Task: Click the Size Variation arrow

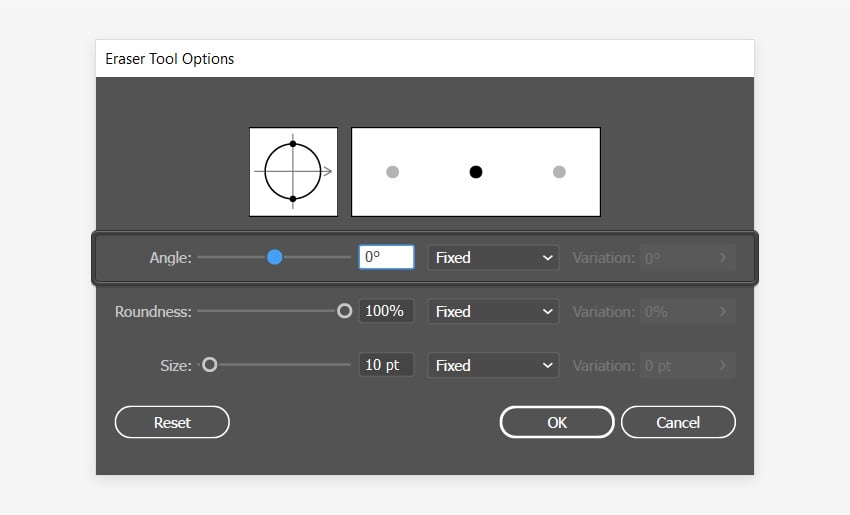Action: 723,366
